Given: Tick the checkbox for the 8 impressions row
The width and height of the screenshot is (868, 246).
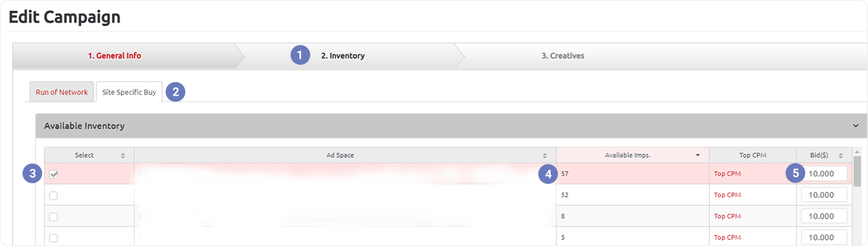Looking at the screenshot, I should pos(53,217).
